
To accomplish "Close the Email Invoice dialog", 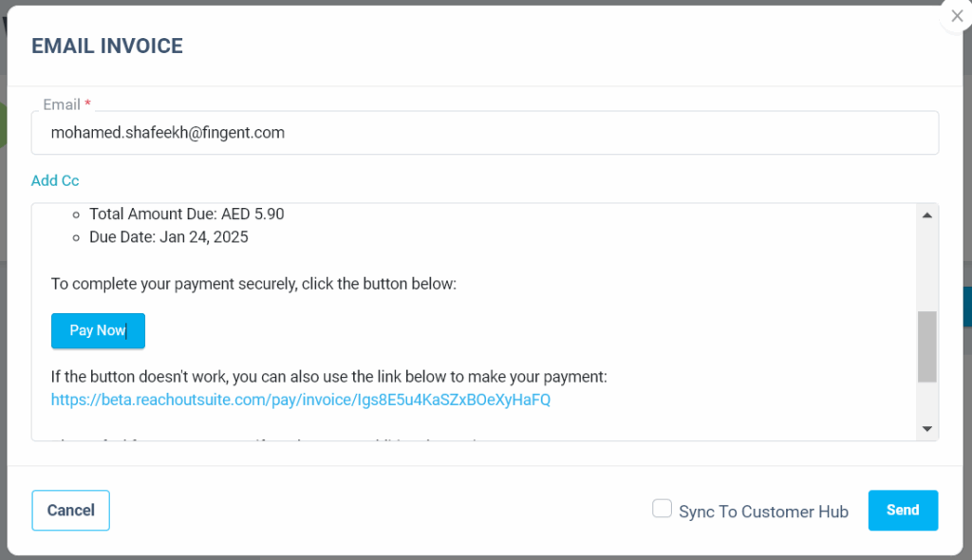I will [956, 16].
